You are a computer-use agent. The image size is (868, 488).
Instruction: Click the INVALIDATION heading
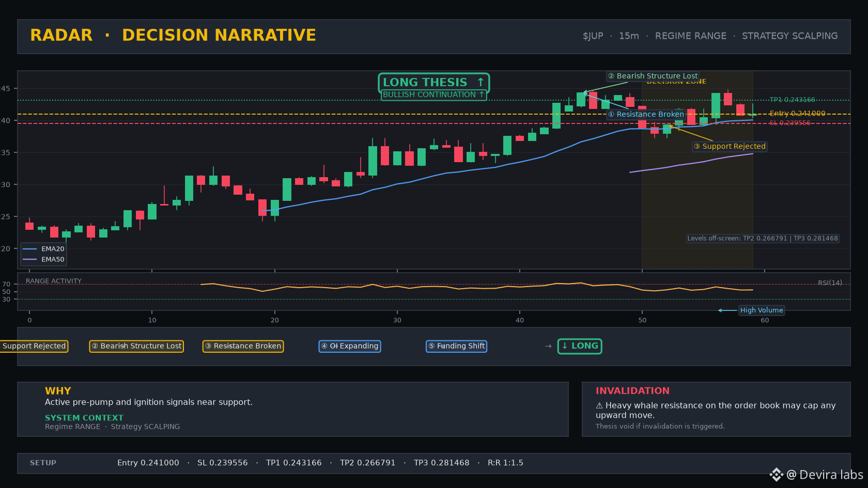click(632, 391)
